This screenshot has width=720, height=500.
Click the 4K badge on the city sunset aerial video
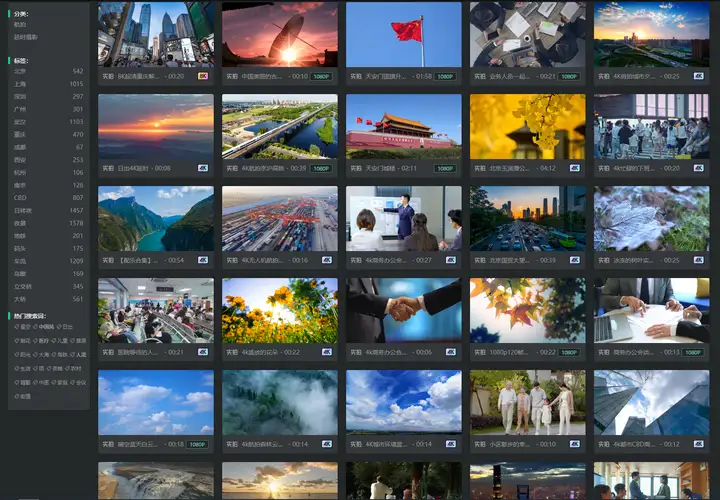tap(698, 76)
